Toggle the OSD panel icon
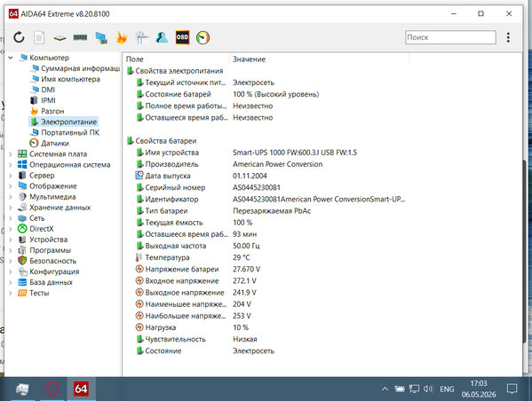This screenshot has height=401, width=532. [182, 37]
